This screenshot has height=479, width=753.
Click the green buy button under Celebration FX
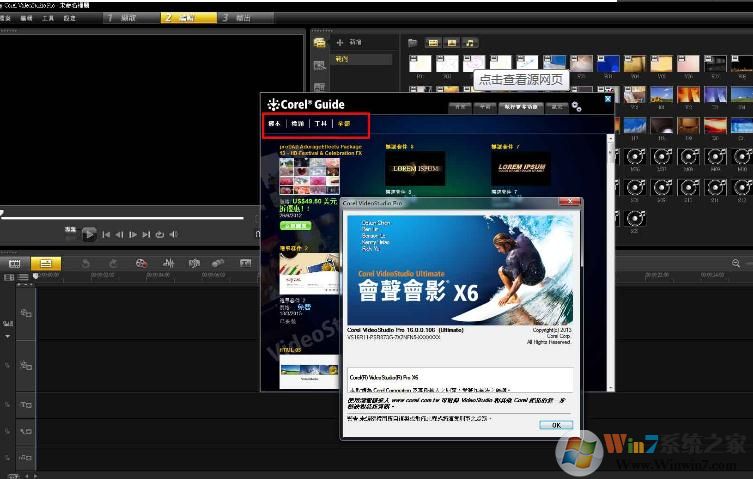click(x=298, y=226)
